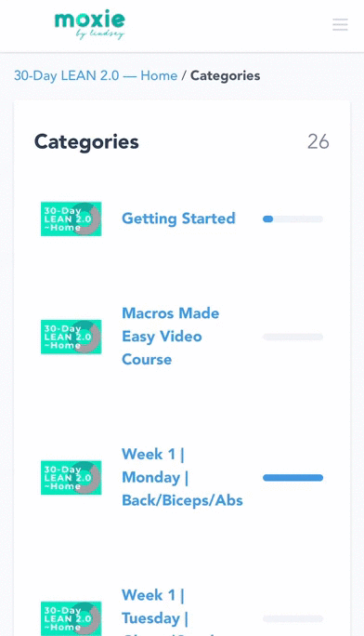Select the Categories breadcrumb item
This screenshot has width=364, height=636.
click(x=225, y=76)
